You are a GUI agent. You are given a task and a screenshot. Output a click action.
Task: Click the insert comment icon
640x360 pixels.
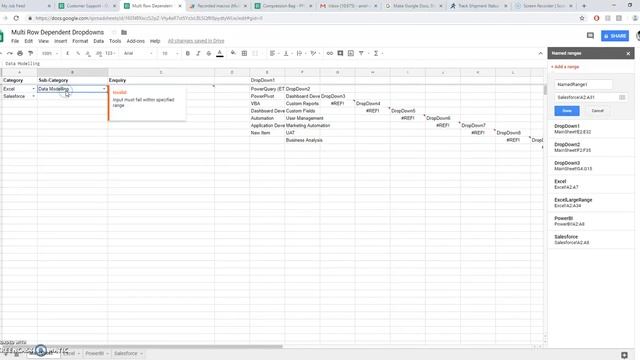340,53
